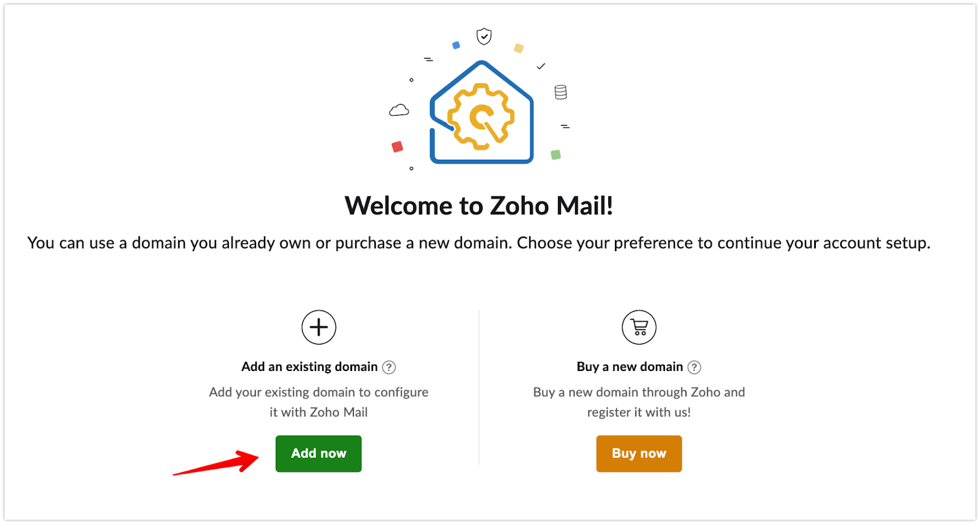Click the Buy a new domain heading

pyautogui.click(x=630, y=367)
